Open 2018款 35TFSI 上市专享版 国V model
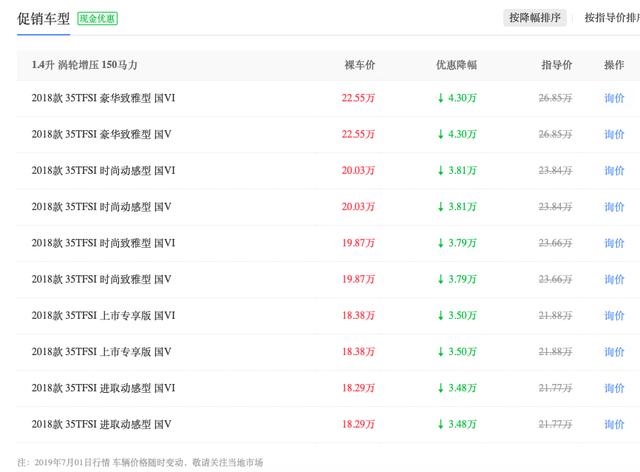 (x=102, y=352)
